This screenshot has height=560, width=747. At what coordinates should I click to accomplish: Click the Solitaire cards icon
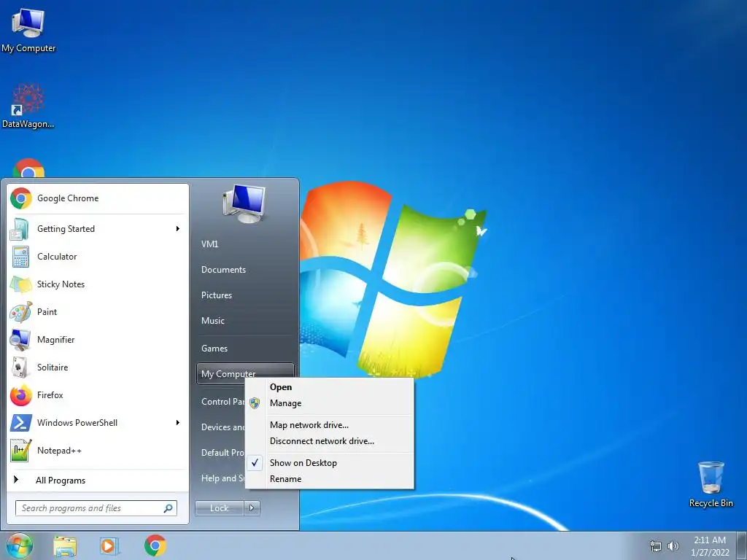20,367
